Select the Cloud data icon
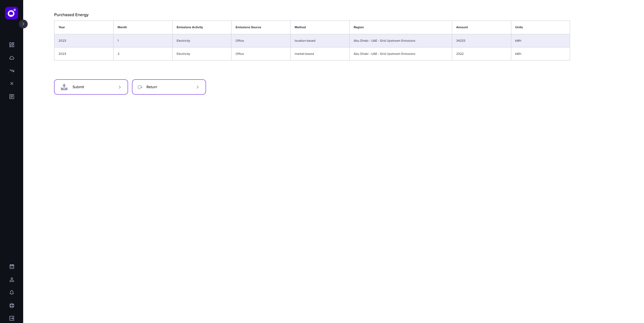This screenshot has height=323, width=644. coord(11,58)
